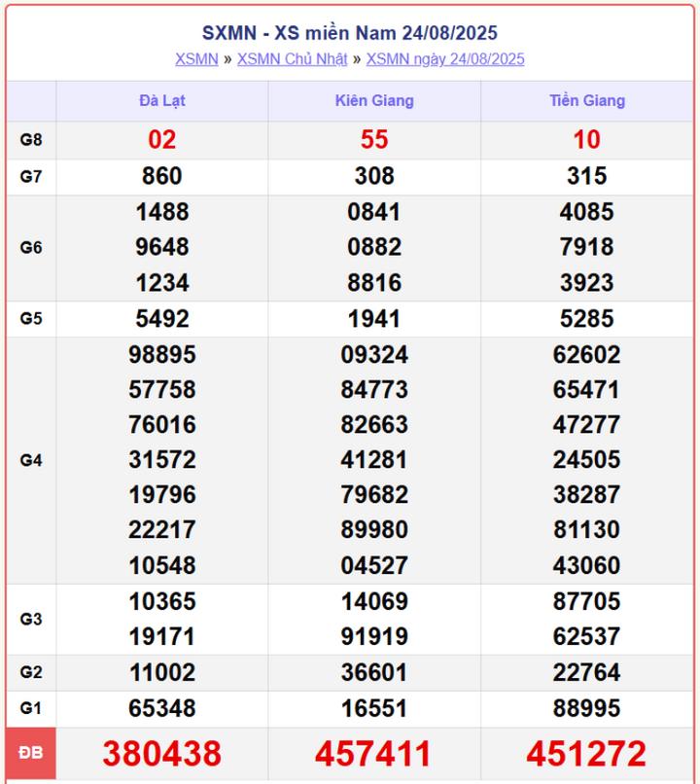Viewport: 700px width, 784px height.
Task: Click the G6 number 3923
Action: point(586,283)
